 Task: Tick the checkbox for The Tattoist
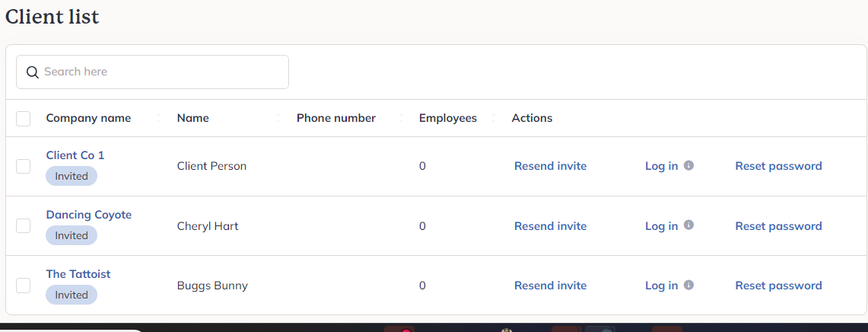pyautogui.click(x=24, y=286)
